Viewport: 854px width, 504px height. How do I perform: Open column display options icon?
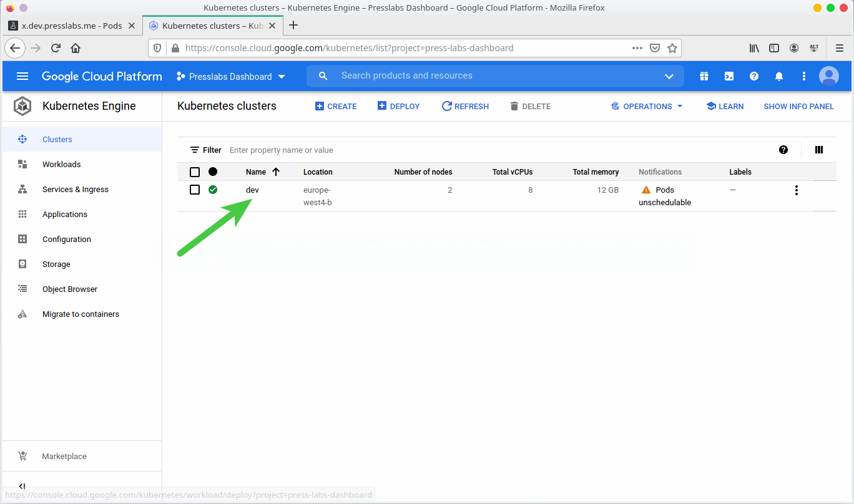pos(819,150)
